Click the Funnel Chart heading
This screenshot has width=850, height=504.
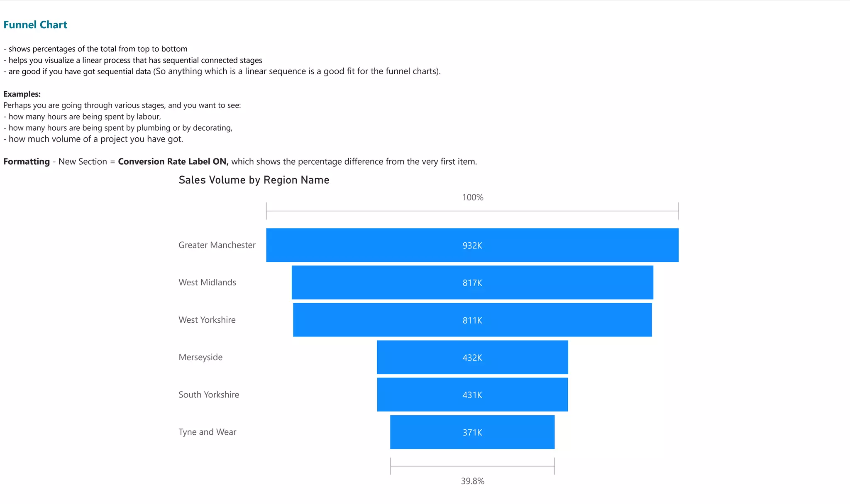click(35, 25)
